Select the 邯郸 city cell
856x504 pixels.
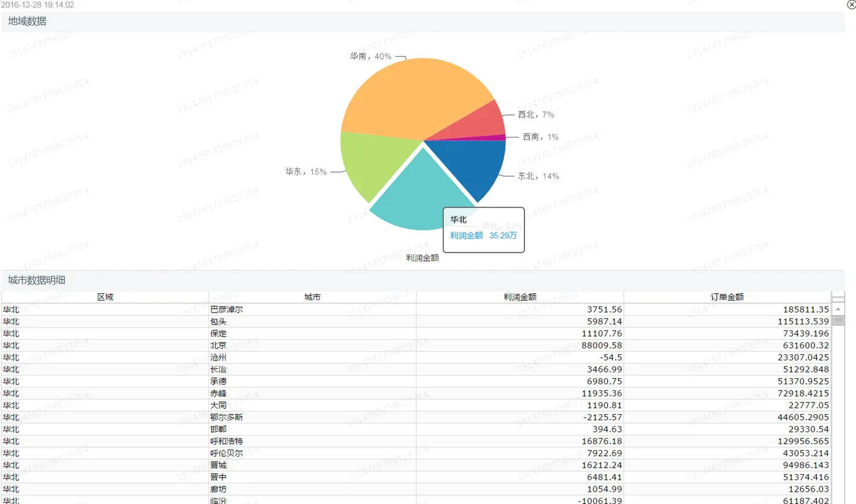click(x=312, y=429)
